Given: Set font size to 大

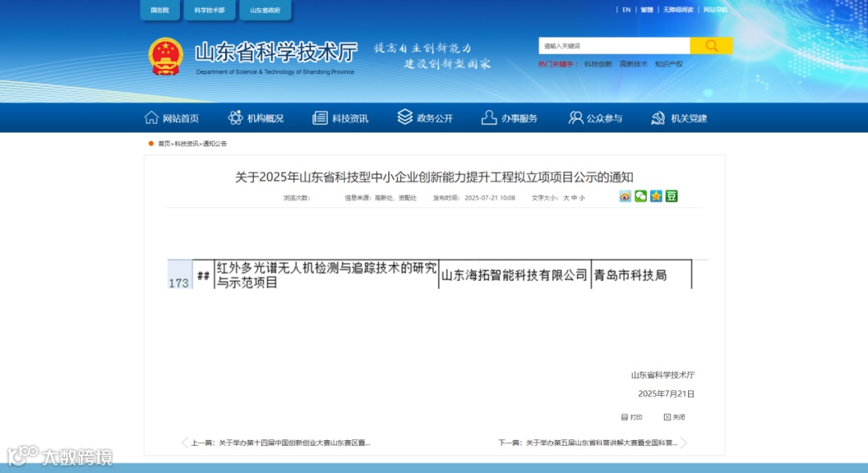Looking at the screenshot, I should tap(567, 198).
